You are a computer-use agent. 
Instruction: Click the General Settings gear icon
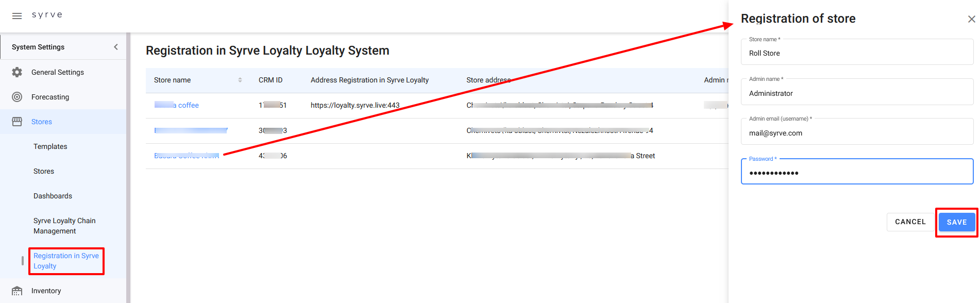pos(17,72)
